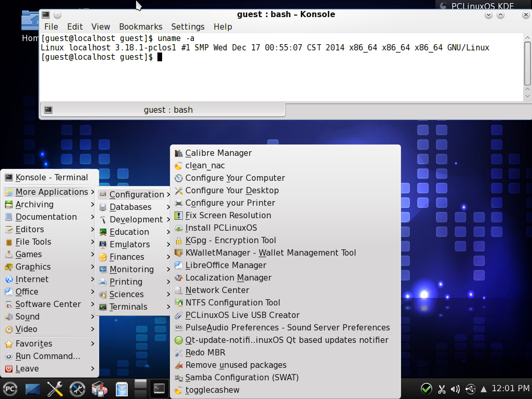Select the 'guest : bash' tab
This screenshot has height=399, width=532.
tap(163, 110)
